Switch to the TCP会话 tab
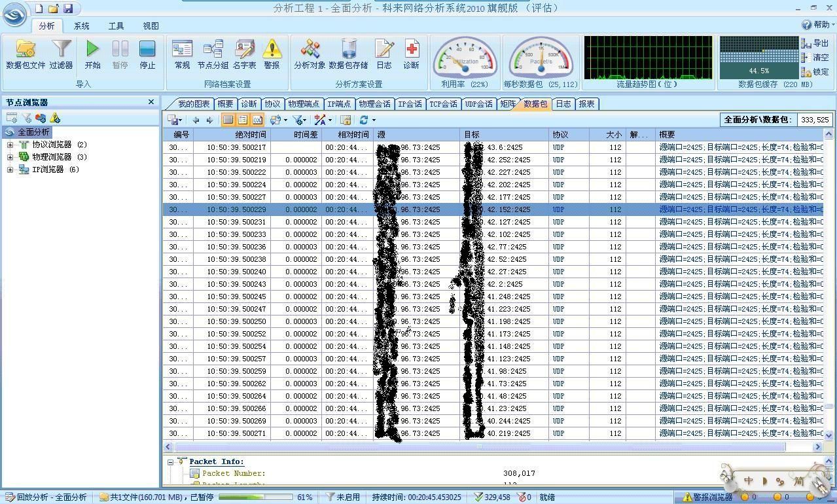837x504 pixels. (x=443, y=104)
